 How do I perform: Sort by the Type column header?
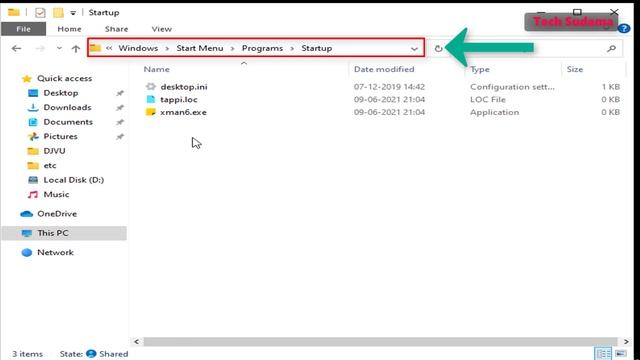(x=480, y=69)
